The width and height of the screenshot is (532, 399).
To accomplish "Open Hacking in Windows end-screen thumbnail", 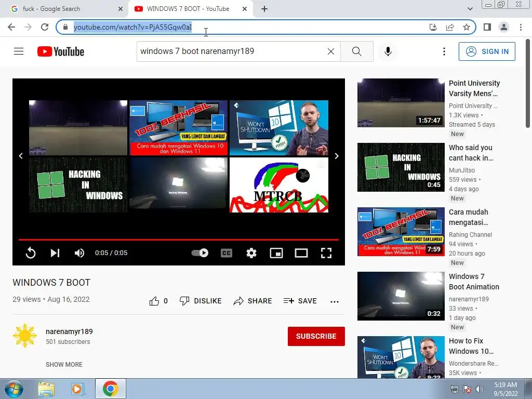I will pyautogui.click(x=78, y=185).
